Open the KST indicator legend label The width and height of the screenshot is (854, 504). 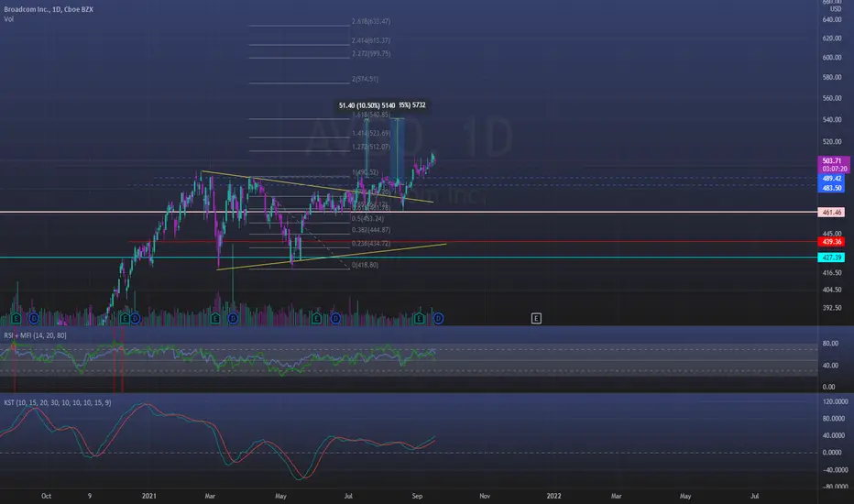coord(57,402)
